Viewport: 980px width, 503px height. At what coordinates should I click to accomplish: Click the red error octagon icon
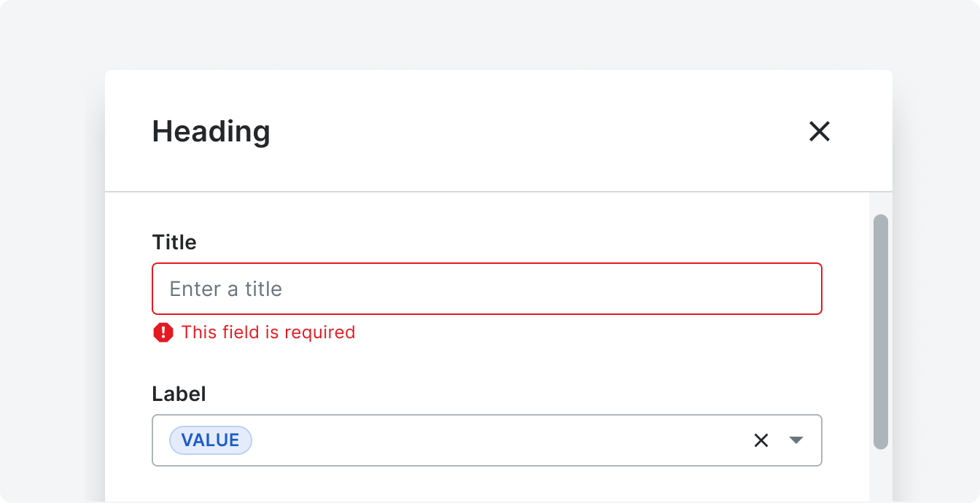click(163, 332)
